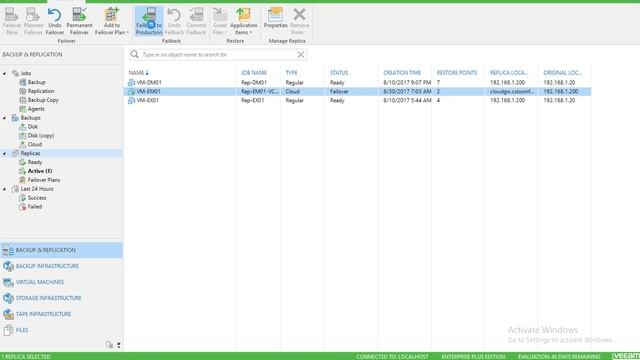This screenshot has height=360, width=640.
Task: Collapse the Replicas tree node
Action: 4,153
